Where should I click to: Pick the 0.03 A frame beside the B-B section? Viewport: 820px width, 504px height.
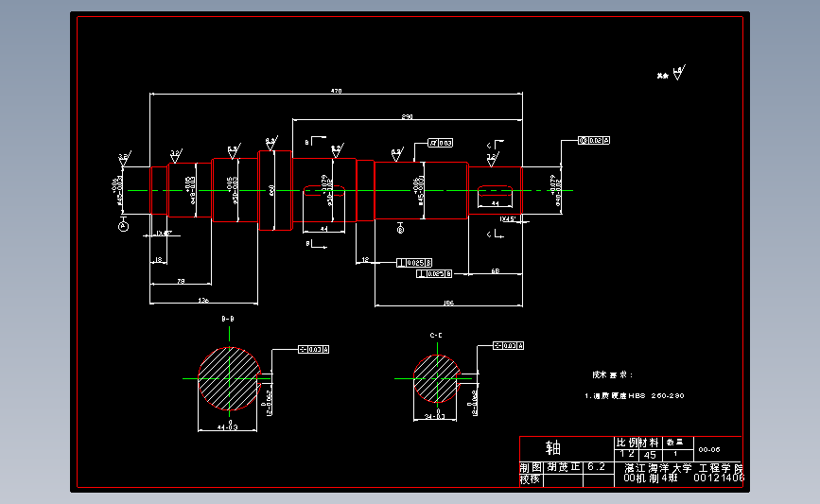(x=313, y=349)
